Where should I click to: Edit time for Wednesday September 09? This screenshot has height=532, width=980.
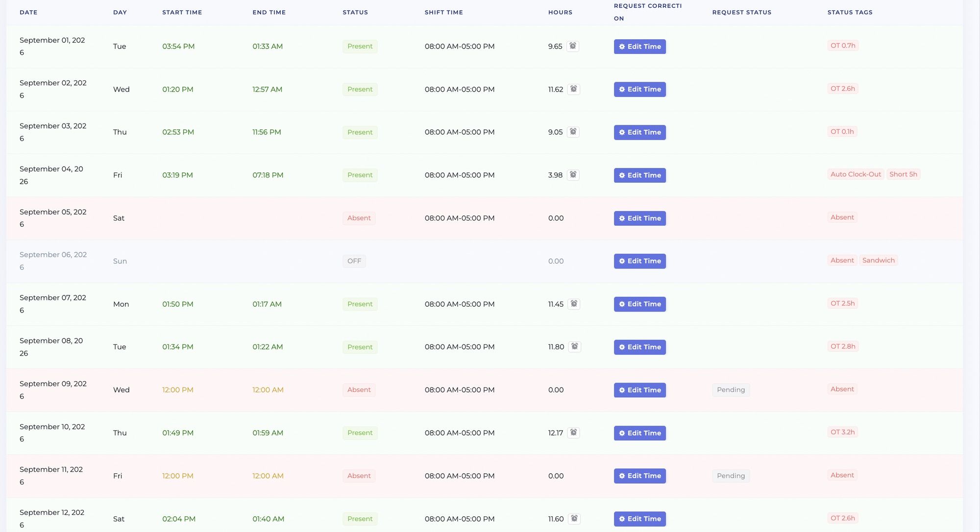click(x=639, y=390)
